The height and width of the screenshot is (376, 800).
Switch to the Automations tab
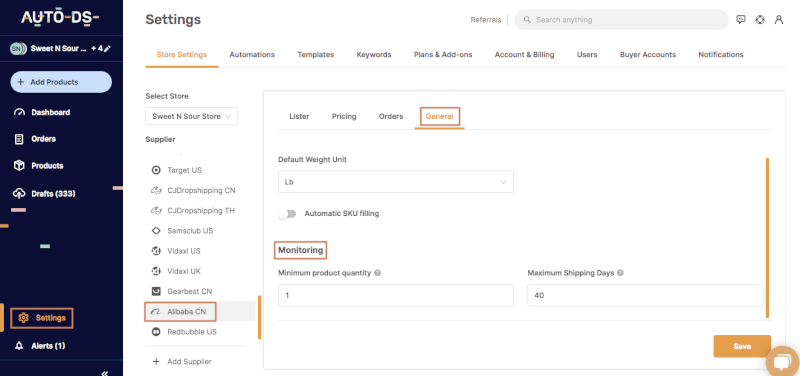tap(252, 55)
